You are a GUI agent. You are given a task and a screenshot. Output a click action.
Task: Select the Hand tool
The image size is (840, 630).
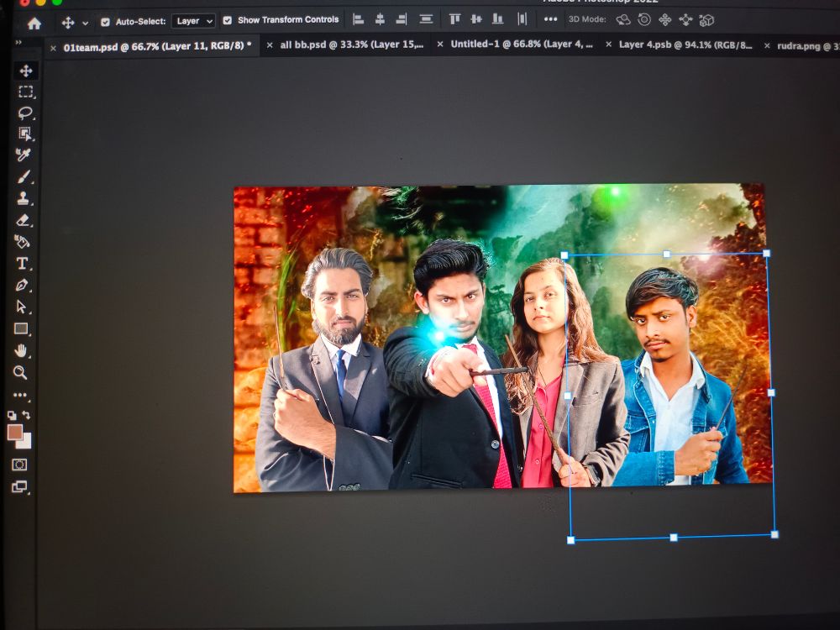pyautogui.click(x=20, y=351)
